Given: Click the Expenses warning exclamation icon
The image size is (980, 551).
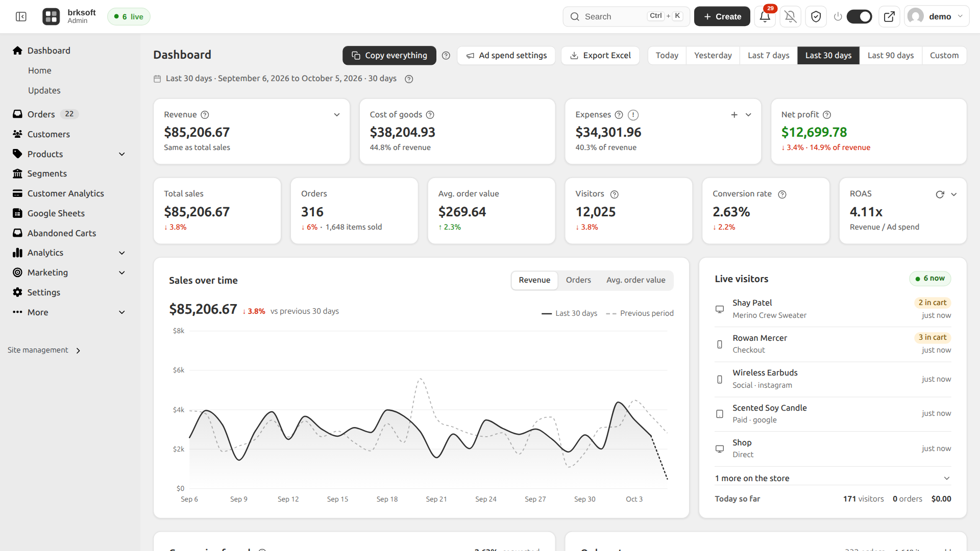Looking at the screenshot, I should tap(633, 115).
